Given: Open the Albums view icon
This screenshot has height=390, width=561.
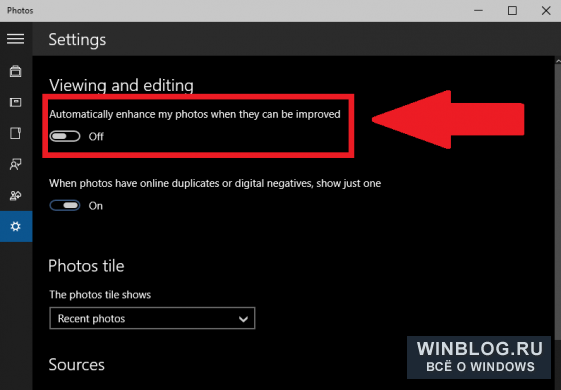Looking at the screenshot, I should [x=15, y=102].
